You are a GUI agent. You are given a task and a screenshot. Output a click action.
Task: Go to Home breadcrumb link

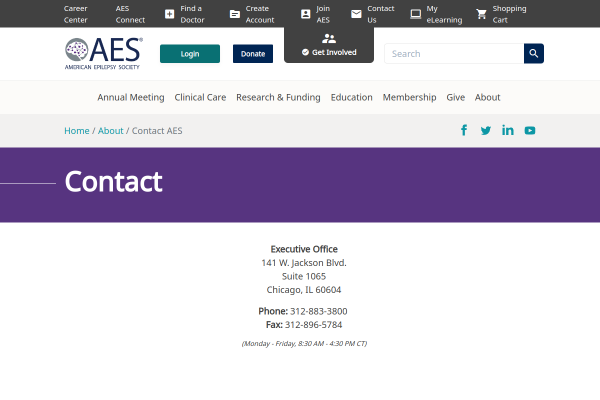(x=77, y=131)
